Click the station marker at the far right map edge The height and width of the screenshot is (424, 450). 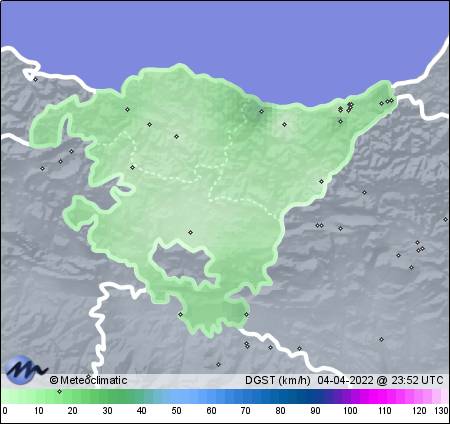click(x=445, y=219)
